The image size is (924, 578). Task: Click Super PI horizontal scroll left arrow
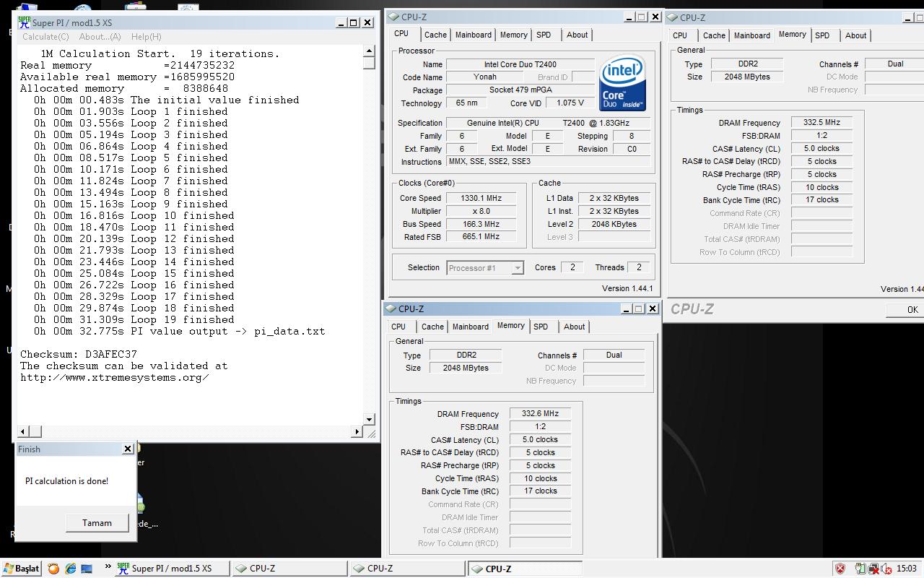(23, 431)
